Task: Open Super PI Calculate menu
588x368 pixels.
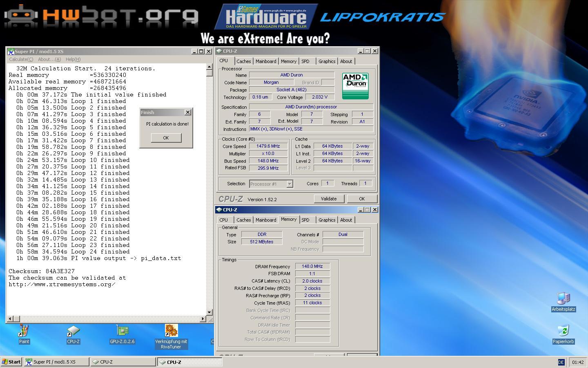Action: click(x=21, y=59)
